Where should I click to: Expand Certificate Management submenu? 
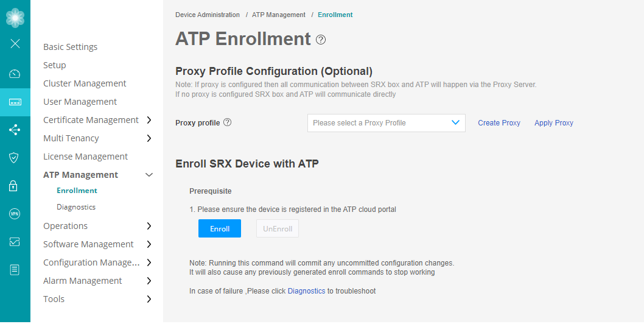point(149,120)
